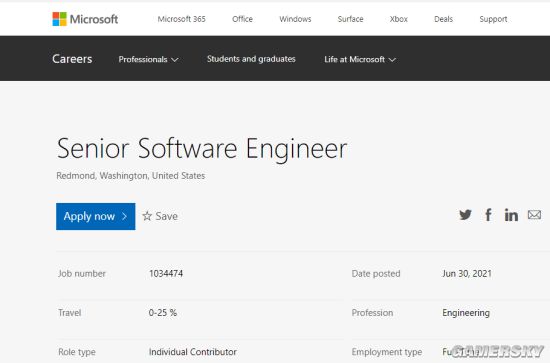Share the job on Facebook

click(x=488, y=215)
